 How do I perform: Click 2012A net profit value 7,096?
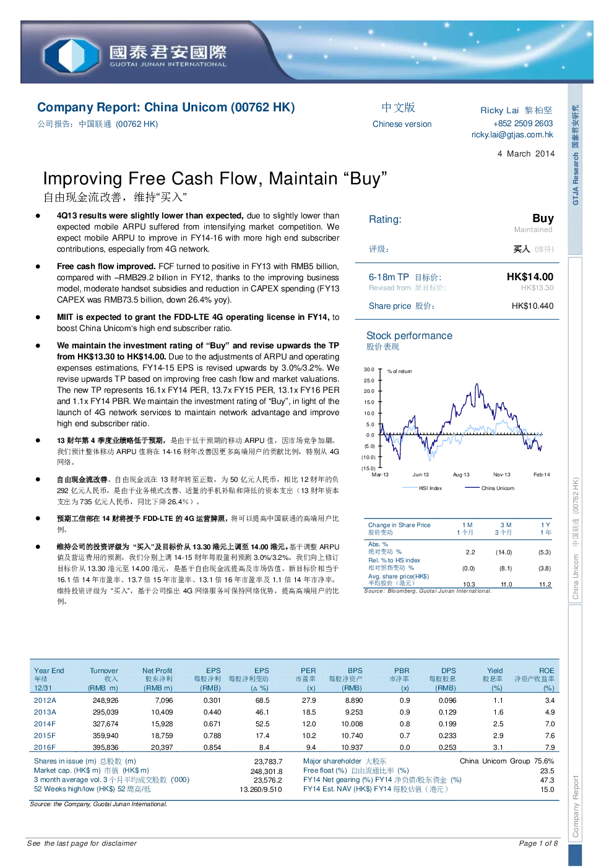point(164,700)
